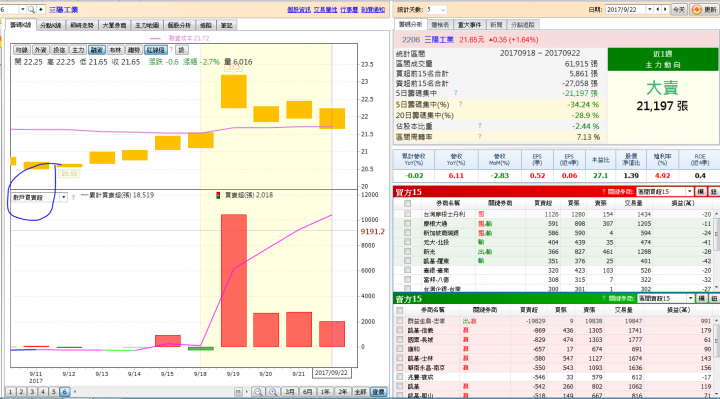Select chart layout preset 6
The height and width of the screenshot is (399, 720).
pyautogui.click(x=64, y=392)
